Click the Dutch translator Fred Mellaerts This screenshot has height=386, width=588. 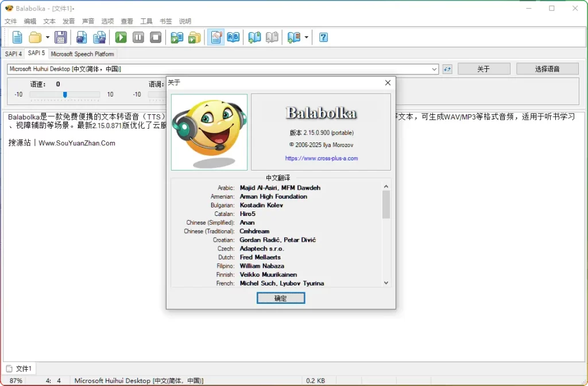[x=260, y=257]
